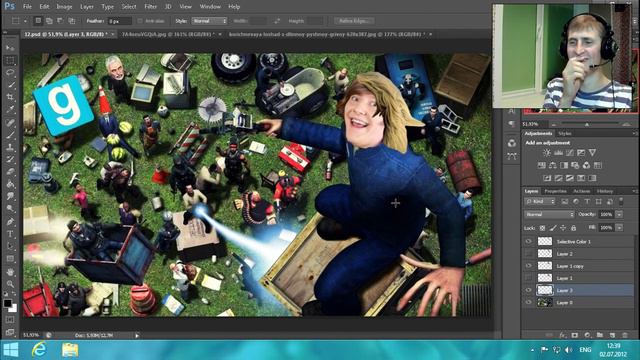The image size is (640, 360).
Task: Hide the Layer 3 layer
Action: click(x=529, y=290)
